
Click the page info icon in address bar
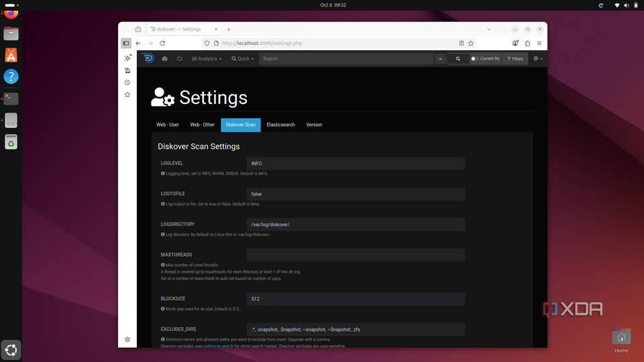(x=217, y=43)
